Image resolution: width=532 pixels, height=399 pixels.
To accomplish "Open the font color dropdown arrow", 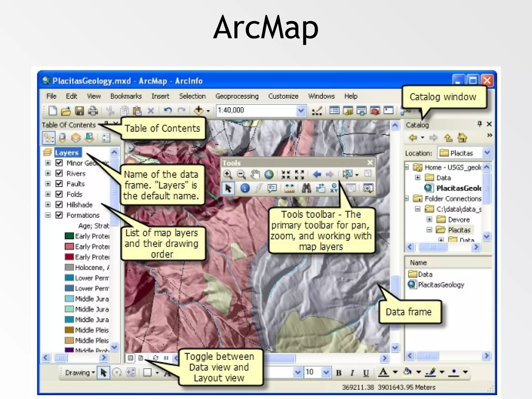I will click(x=395, y=373).
